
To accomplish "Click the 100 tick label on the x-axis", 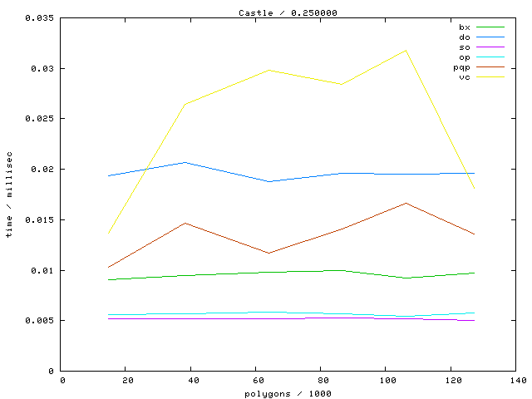I will [385, 381].
